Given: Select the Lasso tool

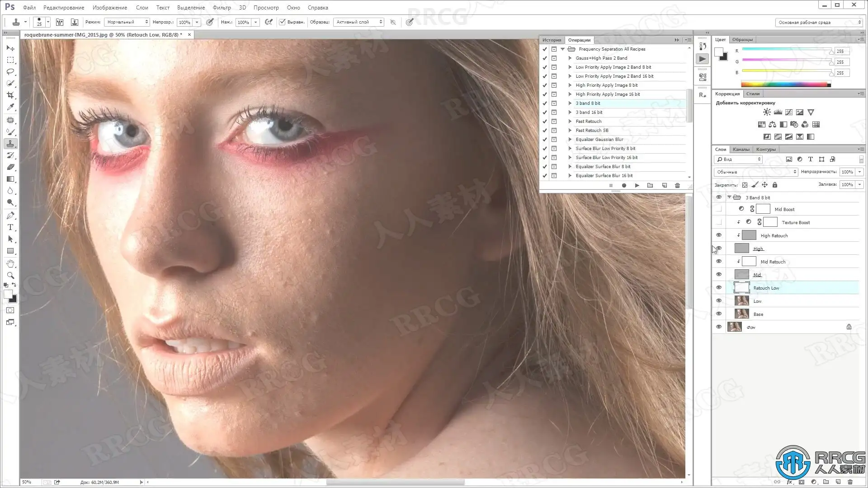Looking at the screenshot, I should pyautogui.click(x=10, y=72).
